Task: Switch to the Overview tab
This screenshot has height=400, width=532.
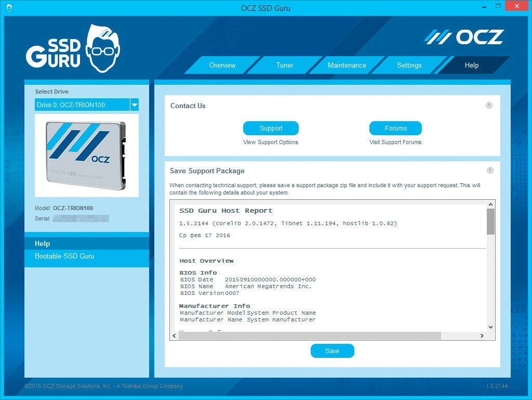Action: click(x=222, y=65)
